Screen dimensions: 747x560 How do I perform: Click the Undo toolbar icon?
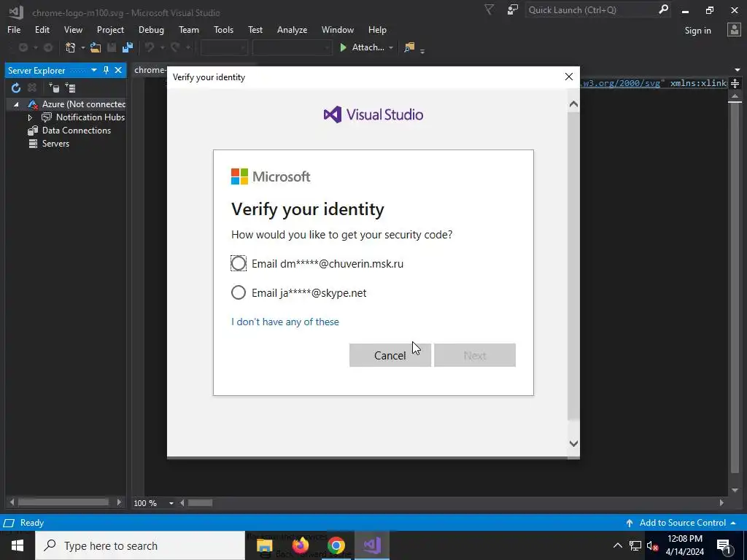click(150, 47)
